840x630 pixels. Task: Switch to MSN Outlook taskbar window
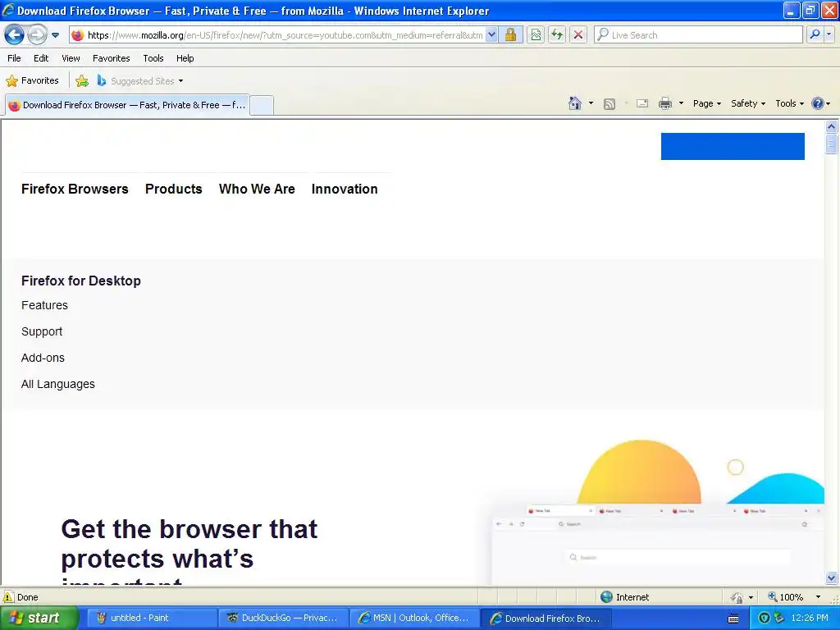point(414,619)
